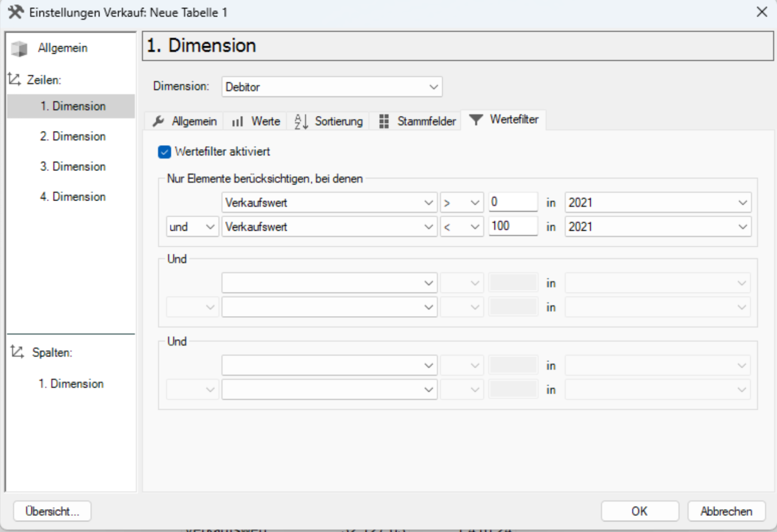
Task: Click the Spalten axis icon
Action: [x=17, y=352]
